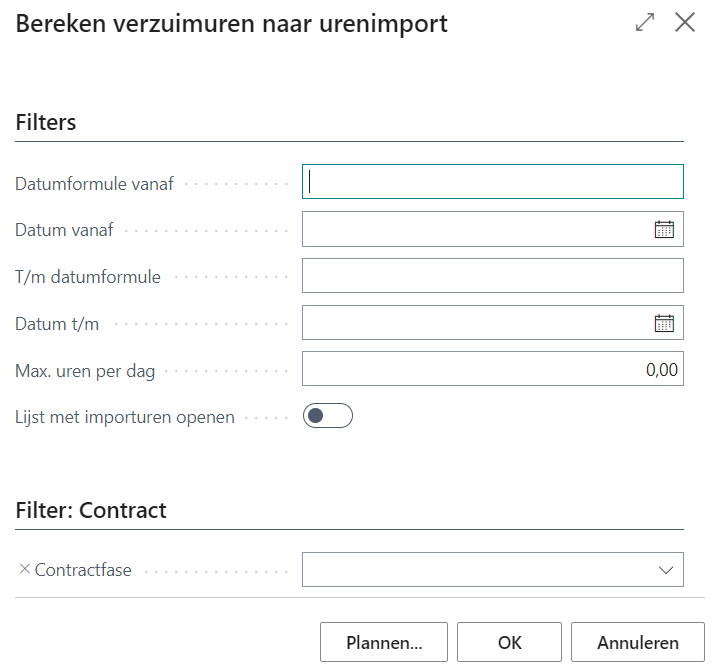Viewport: 714px width, 668px height.
Task: Focus the Datumformule vanaf input field
Action: click(492, 182)
